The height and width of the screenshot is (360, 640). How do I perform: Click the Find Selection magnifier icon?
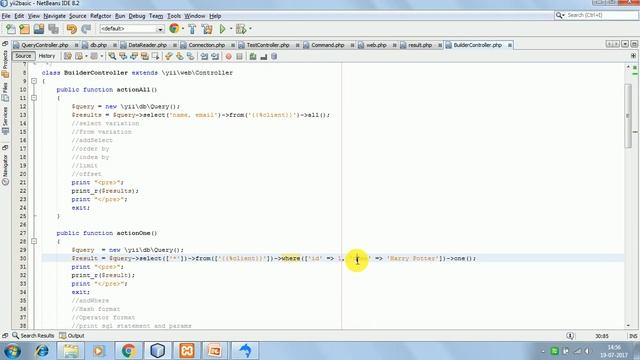pyautogui.click(x=112, y=56)
